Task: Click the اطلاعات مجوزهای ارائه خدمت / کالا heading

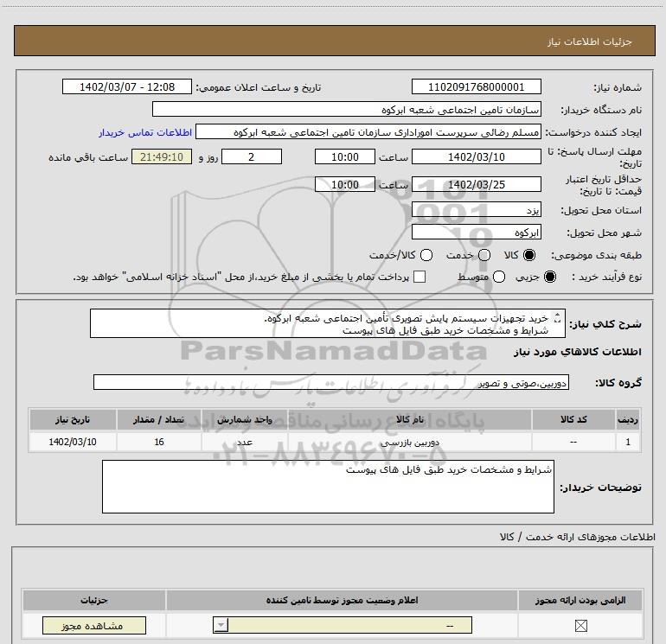Action: pos(577,537)
